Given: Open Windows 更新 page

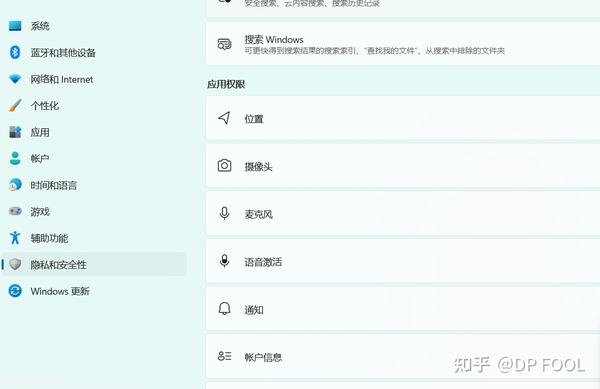Looking at the screenshot, I should pos(94,291).
